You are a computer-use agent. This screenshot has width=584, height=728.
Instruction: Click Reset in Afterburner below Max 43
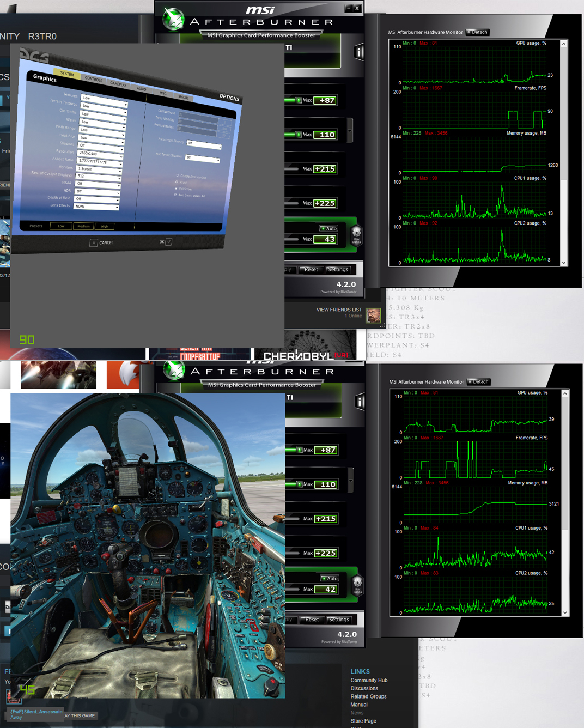(311, 270)
